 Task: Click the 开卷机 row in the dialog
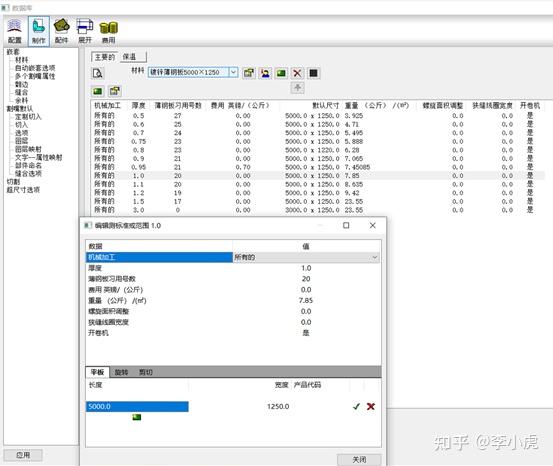tap(233, 333)
